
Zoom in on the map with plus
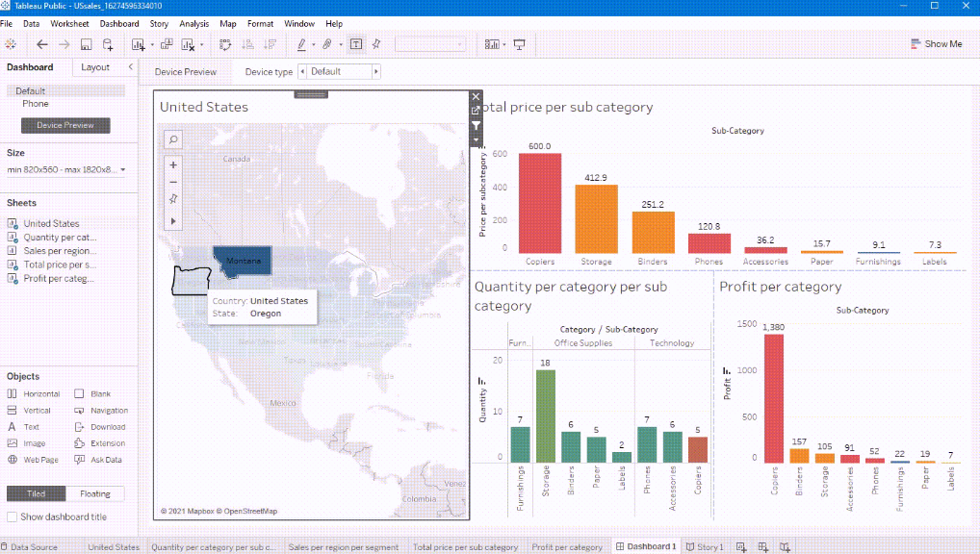pyautogui.click(x=173, y=164)
